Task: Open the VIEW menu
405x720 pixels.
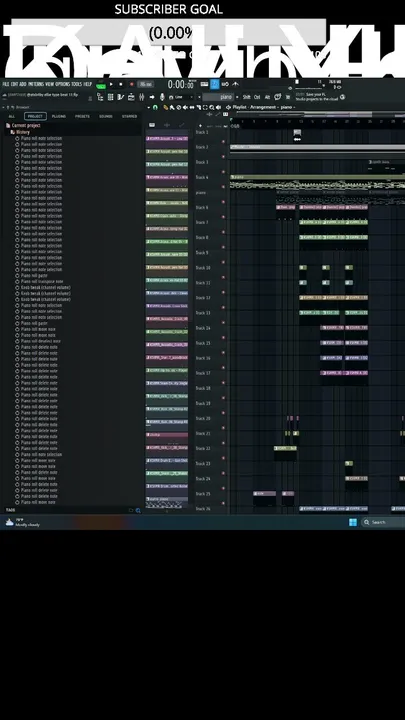Action: pos(50,84)
